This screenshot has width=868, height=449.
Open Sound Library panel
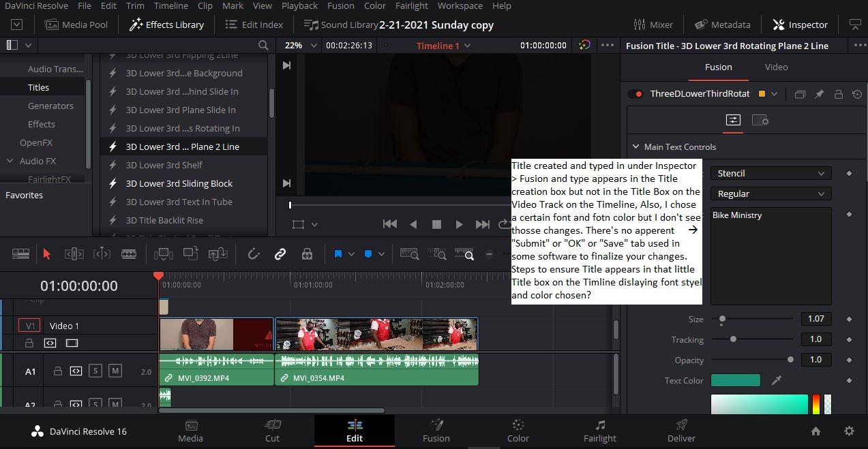(x=341, y=25)
